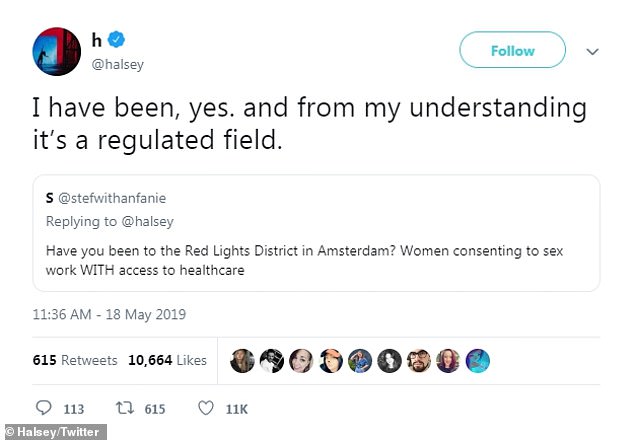The height and width of the screenshot is (440, 634).
Task: Click the reply speech bubble icon
Action: pos(43,408)
